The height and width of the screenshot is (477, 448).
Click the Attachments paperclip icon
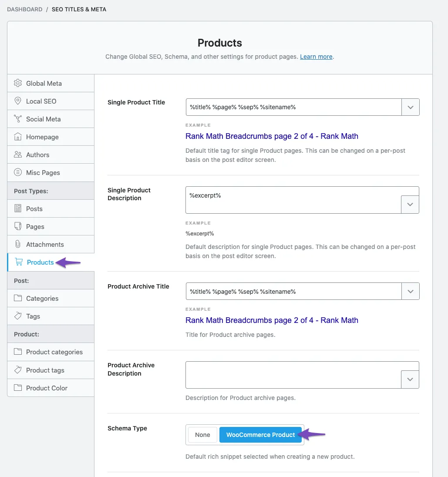pos(17,244)
